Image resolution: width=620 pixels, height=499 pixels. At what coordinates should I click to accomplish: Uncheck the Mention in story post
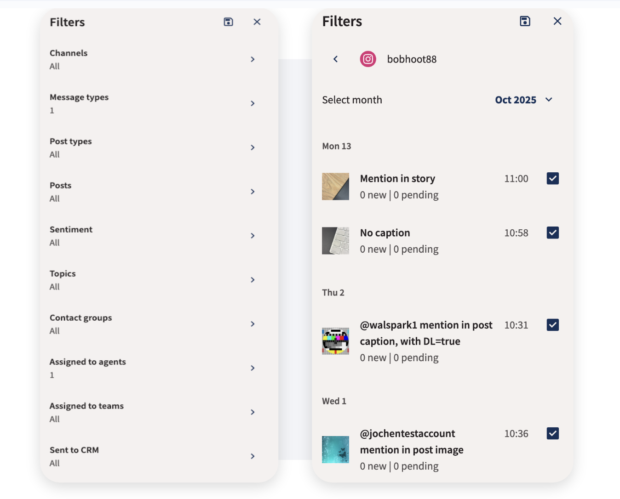pyautogui.click(x=553, y=178)
